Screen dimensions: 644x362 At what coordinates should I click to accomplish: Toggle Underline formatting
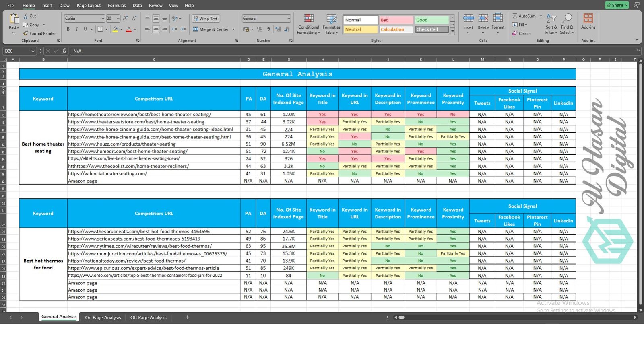(x=85, y=29)
